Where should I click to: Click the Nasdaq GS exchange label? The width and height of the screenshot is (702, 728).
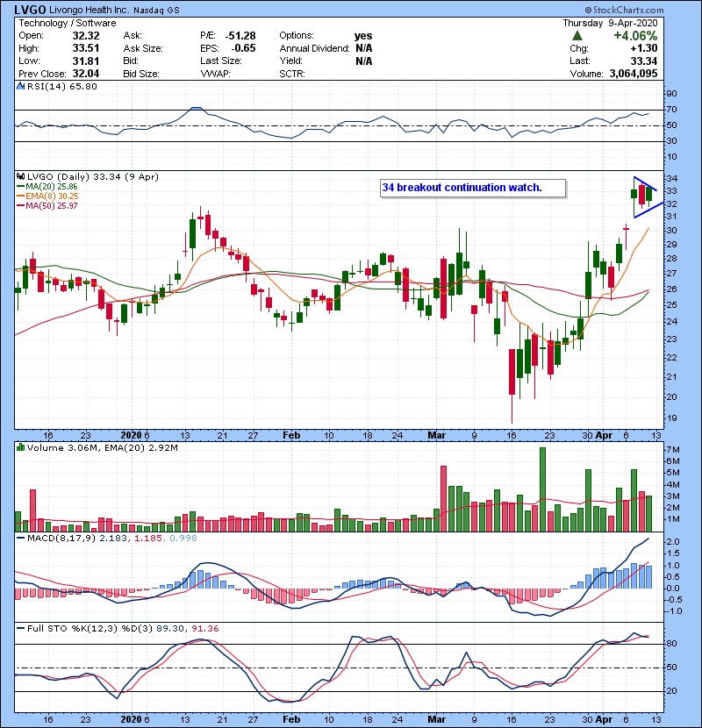pos(156,11)
